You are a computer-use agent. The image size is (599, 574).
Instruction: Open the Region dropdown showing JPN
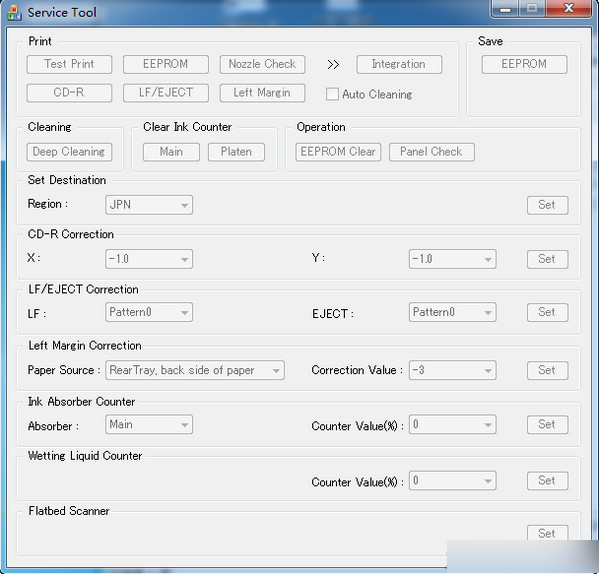click(x=149, y=205)
